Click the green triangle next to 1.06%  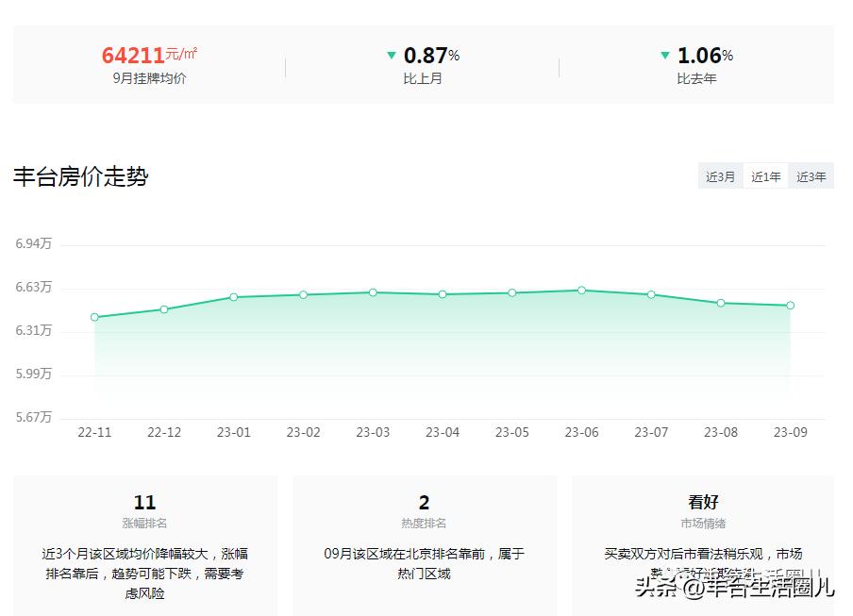(x=665, y=56)
